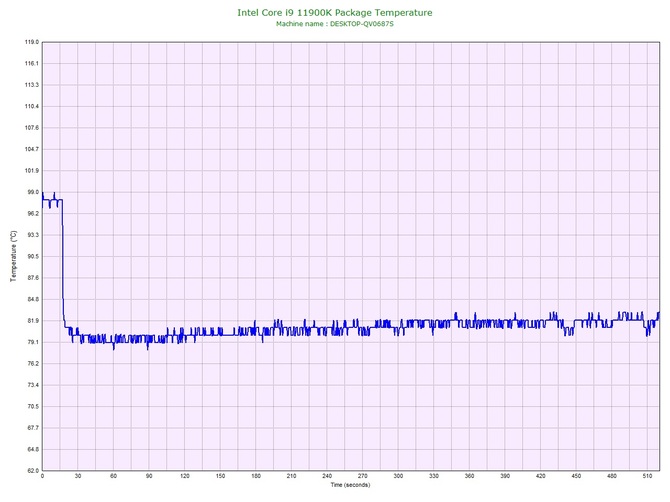Click the 300 seconds tick label
The width and height of the screenshot is (670, 502).
398,476
